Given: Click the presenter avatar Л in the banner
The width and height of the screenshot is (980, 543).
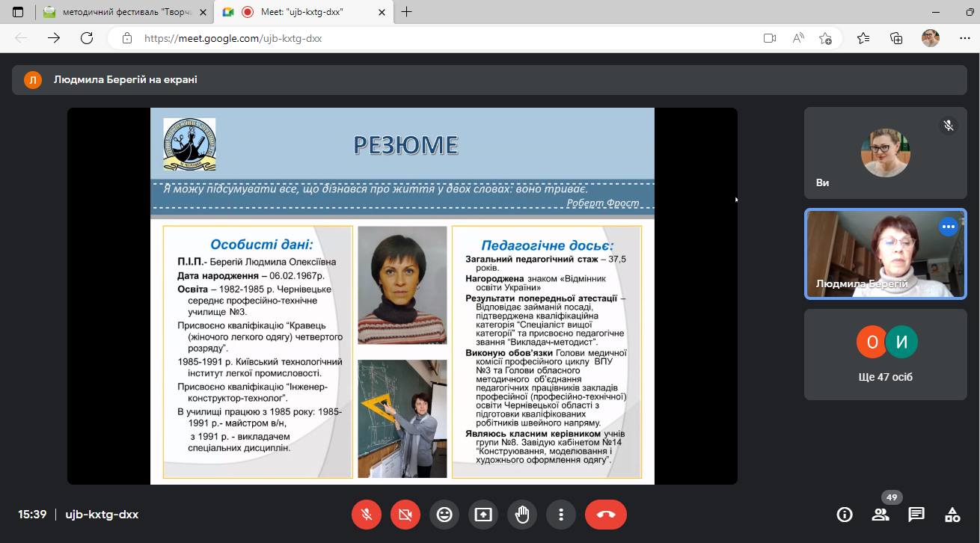Looking at the screenshot, I should [33, 79].
